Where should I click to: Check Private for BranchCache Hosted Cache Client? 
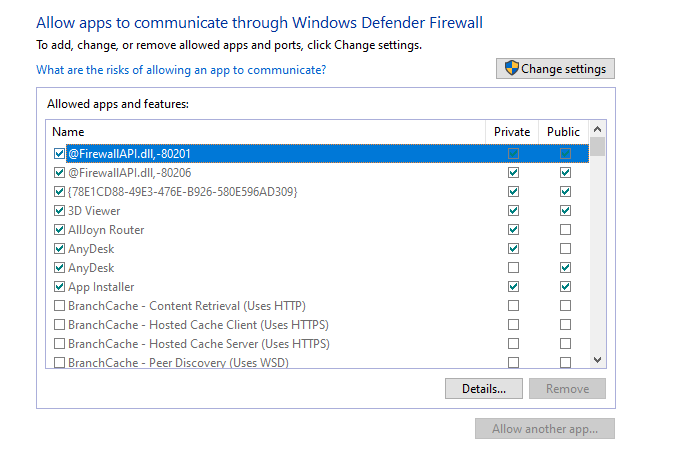514,325
